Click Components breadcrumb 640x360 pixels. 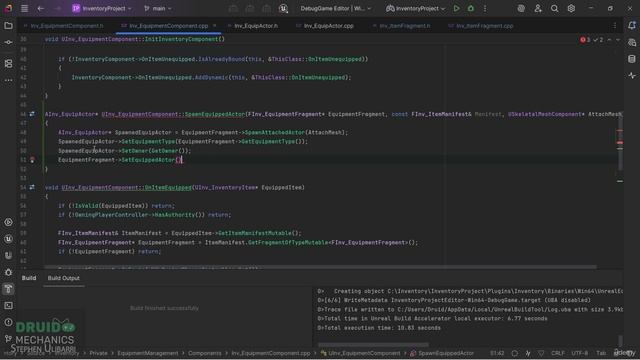[x=204, y=353]
